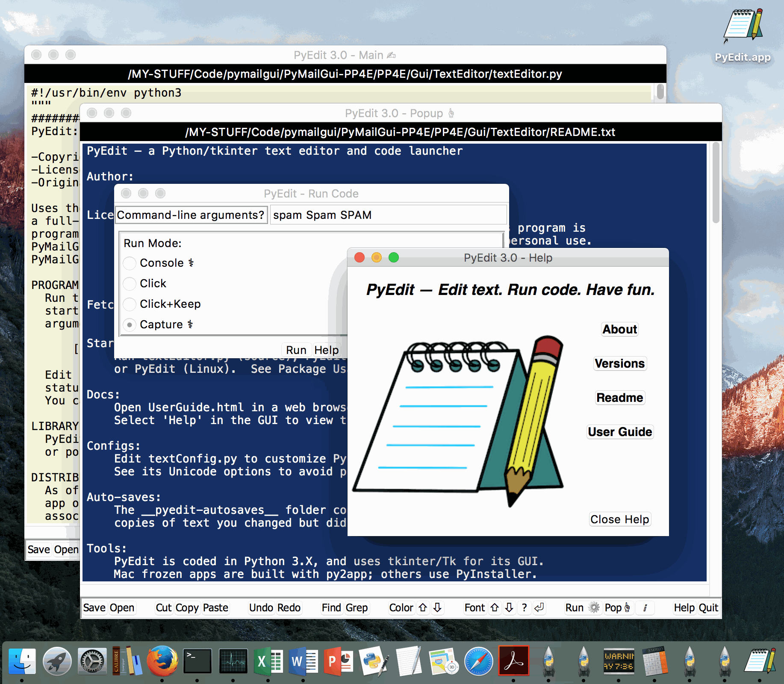Screen dimensions: 784x684
Task: Click the up arrow next to Color
Action: pyautogui.click(x=423, y=607)
